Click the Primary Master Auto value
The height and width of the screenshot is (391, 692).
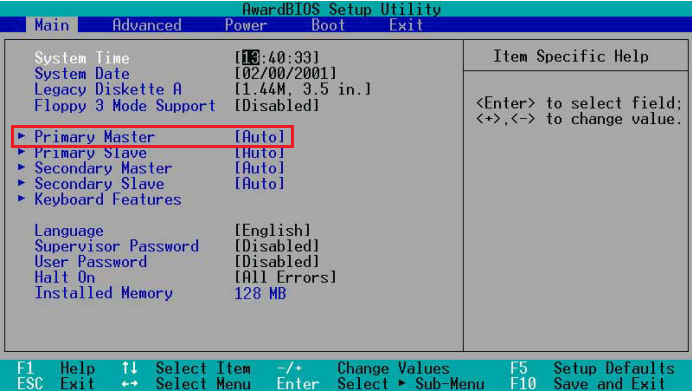260,137
